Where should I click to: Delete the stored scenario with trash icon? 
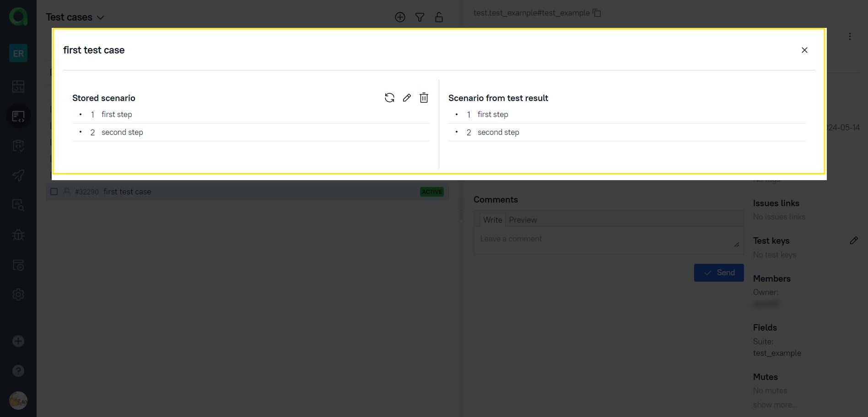(424, 98)
